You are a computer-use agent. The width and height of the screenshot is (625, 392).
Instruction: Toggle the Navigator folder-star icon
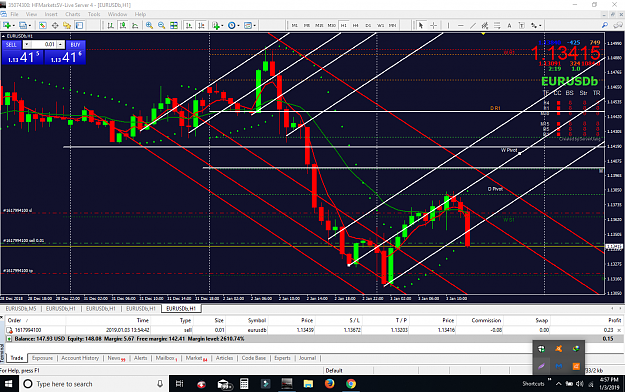(x=67, y=26)
